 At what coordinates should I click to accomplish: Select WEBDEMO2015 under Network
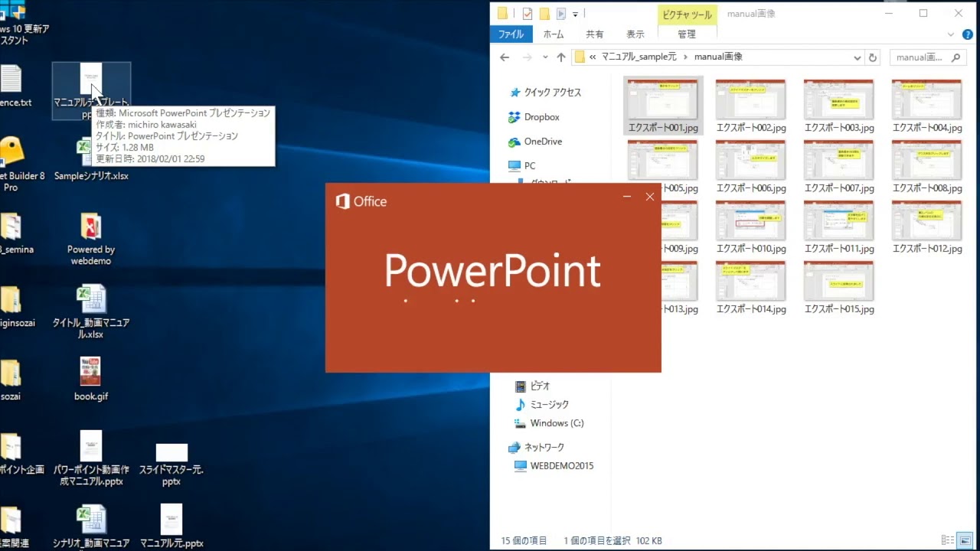coord(554,465)
